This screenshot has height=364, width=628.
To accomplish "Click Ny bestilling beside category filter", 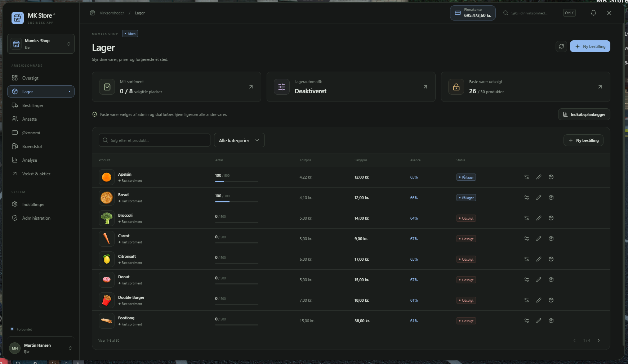I will pyautogui.click(x=583, y=140).
